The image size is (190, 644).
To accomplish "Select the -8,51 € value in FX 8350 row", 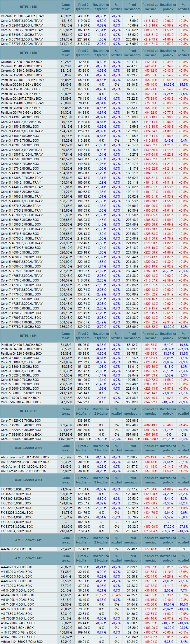I will pyautogui.click(x=101, y=517).
